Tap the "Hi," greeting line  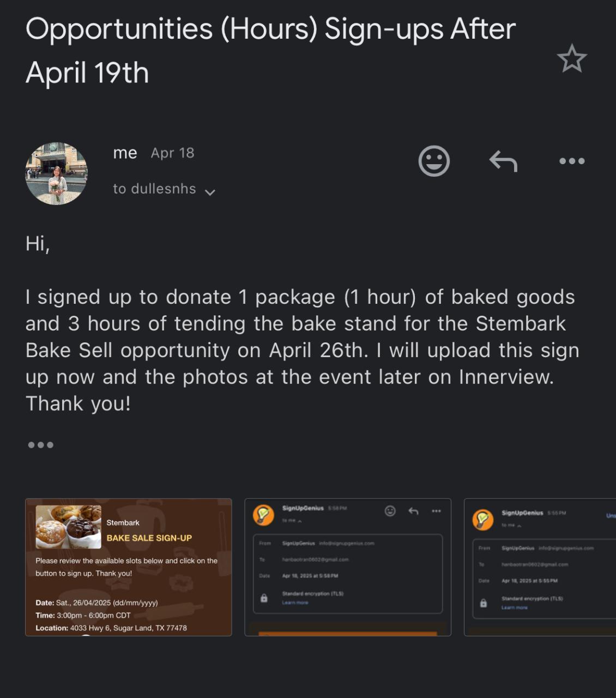tap(38, 243)
